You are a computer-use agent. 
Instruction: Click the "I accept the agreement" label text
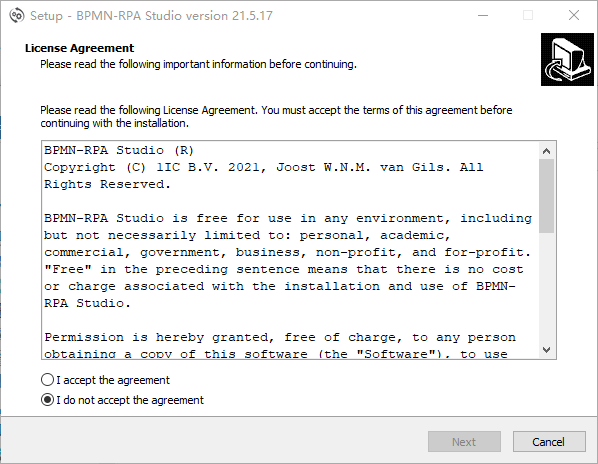[113, 380]
